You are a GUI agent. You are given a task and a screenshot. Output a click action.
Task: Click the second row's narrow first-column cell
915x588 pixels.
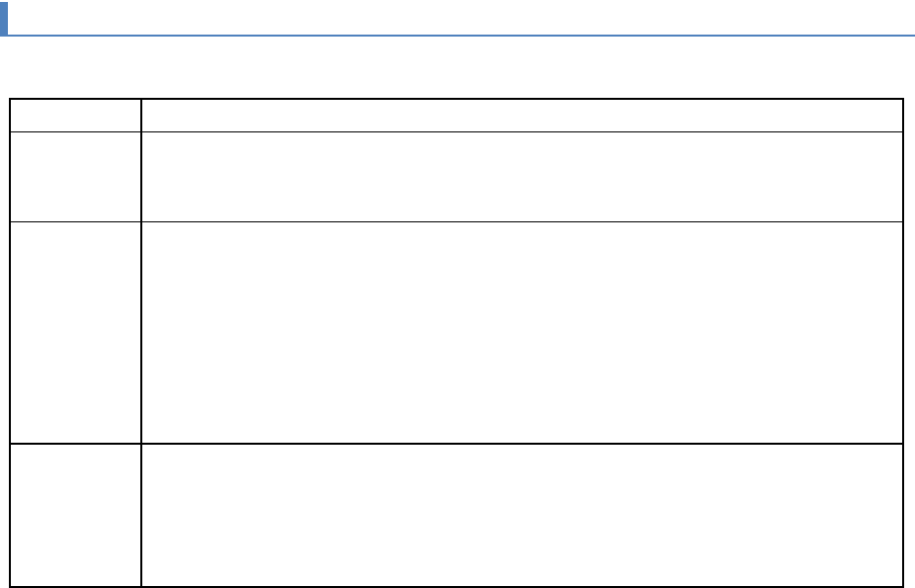click(76, 176)
